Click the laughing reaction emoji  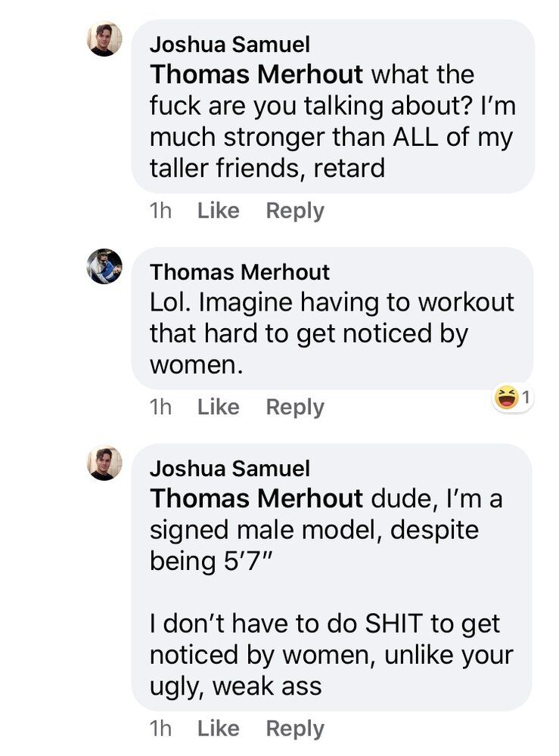505,398
